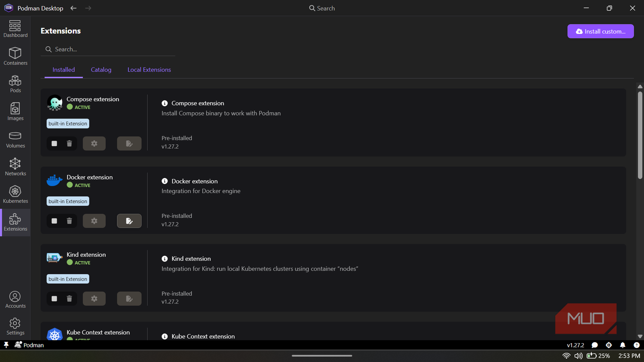Image resolution: width=644 pixels, height=362 pixels.
Task: Click Podman status bar entry
Action: tap(29, 345)
